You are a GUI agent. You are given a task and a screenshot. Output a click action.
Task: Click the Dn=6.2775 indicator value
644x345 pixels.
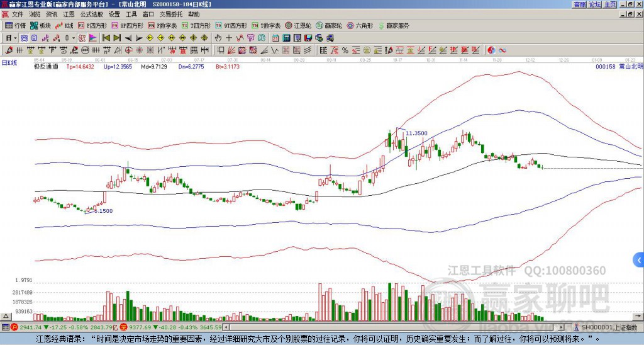[190, 67]
